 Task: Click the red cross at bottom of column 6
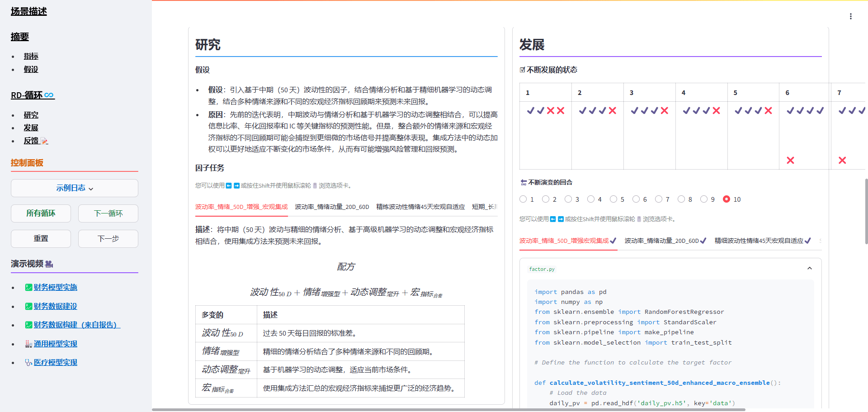pos(790,160)
